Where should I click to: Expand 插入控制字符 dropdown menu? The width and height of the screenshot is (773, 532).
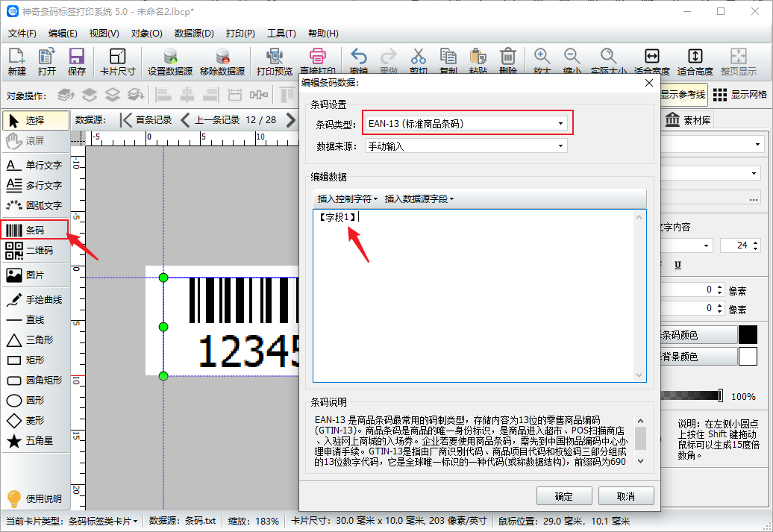point(348,198)
